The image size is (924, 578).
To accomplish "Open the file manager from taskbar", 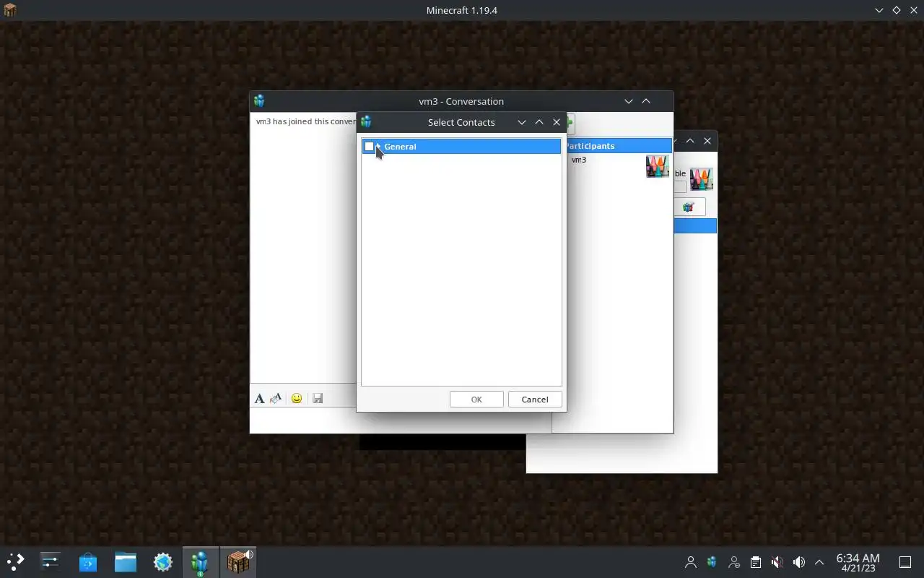I will pyautogui.click(x=126, y=561).
